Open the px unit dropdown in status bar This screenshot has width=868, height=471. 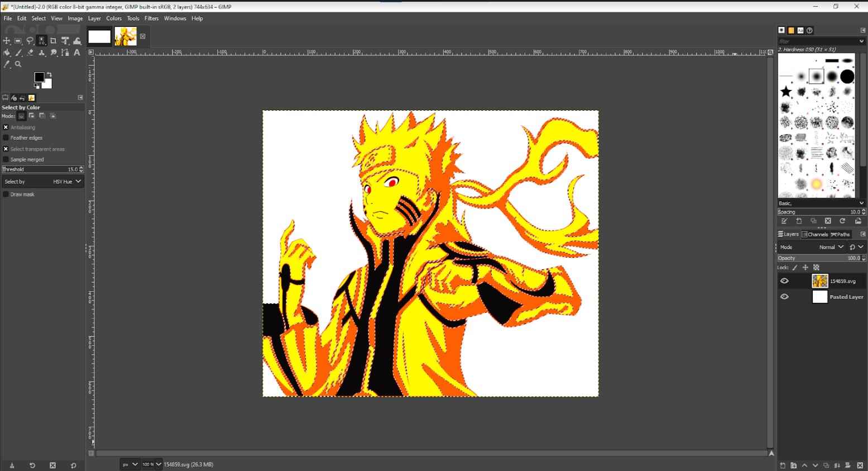130,464
